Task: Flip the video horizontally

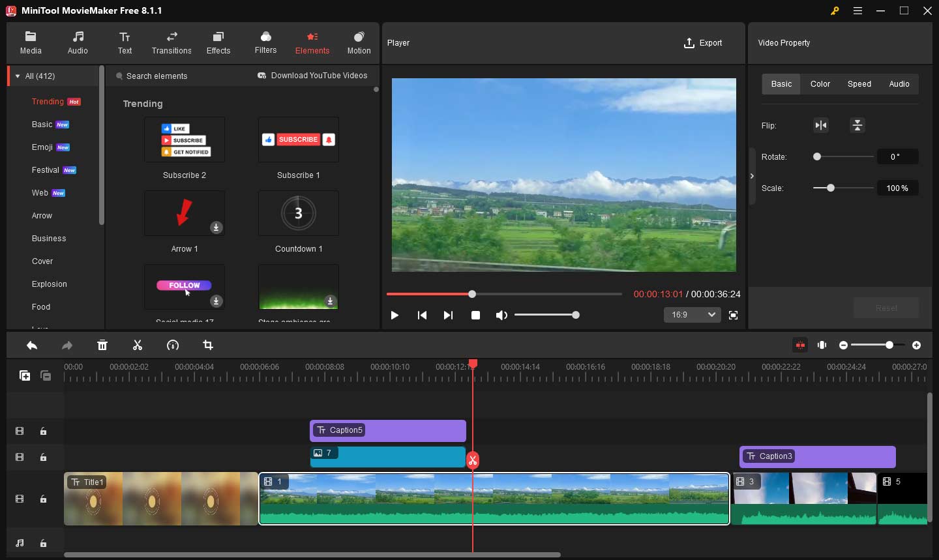Action: click(x=821, y=125)
